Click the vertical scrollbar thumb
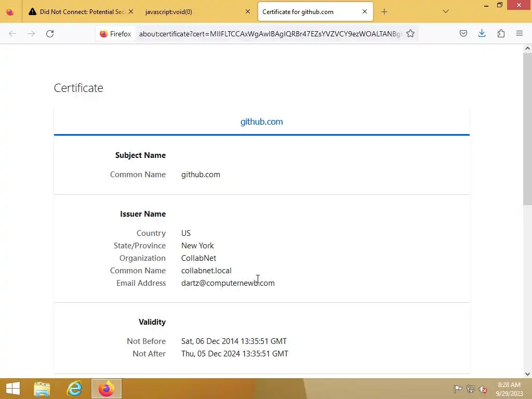532x399 pixels. (527, 129)
